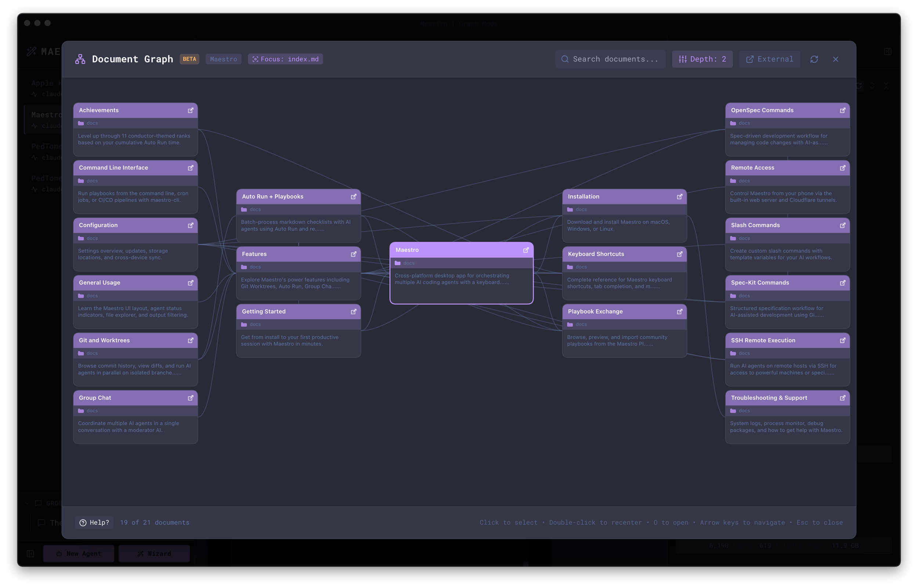Open external icon on General Usage card

pos(191,283)
